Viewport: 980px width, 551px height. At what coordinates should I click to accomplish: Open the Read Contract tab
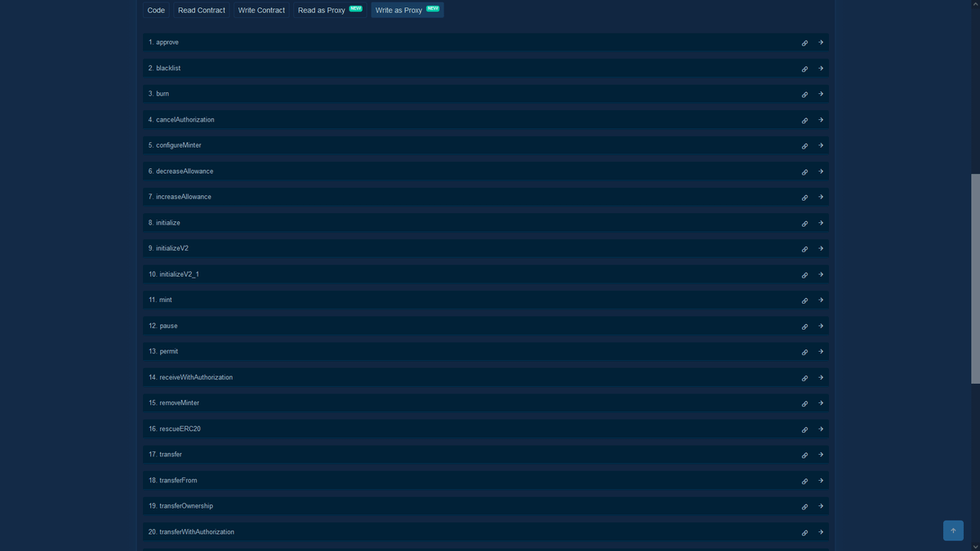point(201,11)
